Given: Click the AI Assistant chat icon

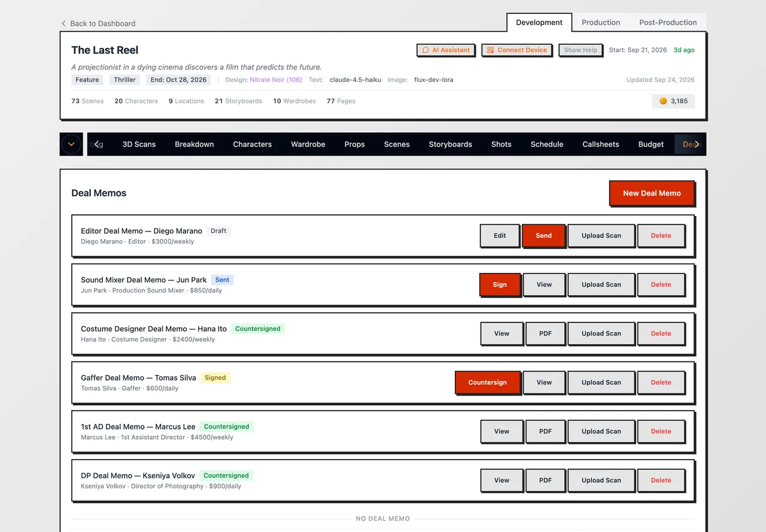Looking at the screenshot, I should [425, 50].
